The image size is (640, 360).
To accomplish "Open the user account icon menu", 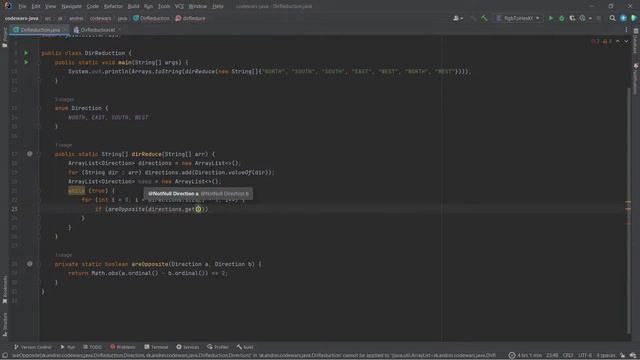I will [x=458, y=18].
